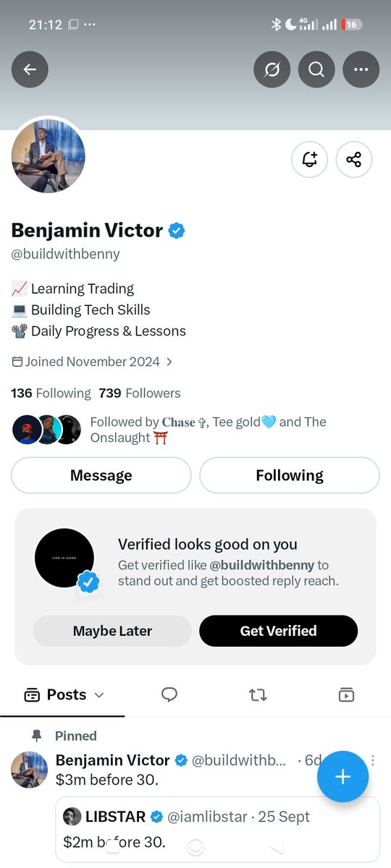391x868 pixels.
Task: Open the 739 Followers list
Action: 140,393
